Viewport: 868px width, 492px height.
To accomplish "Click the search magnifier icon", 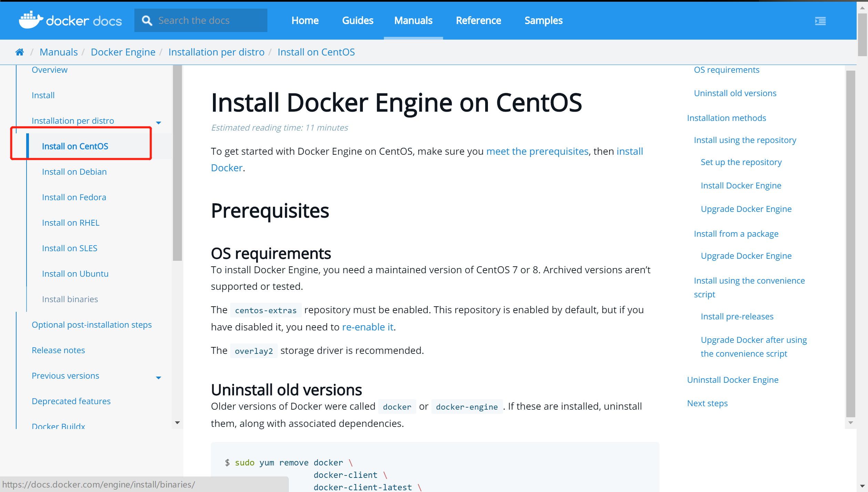I will [147, 20].
